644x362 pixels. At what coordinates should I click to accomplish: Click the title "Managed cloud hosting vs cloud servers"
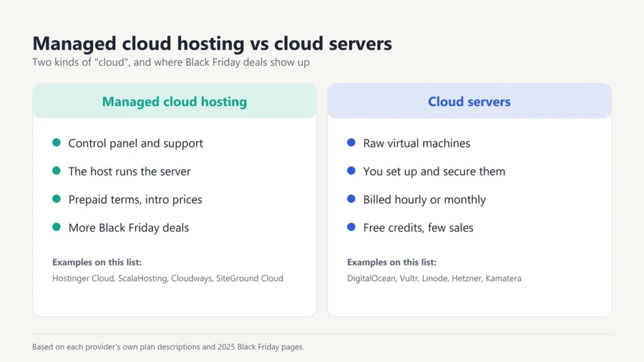[212, 43]
